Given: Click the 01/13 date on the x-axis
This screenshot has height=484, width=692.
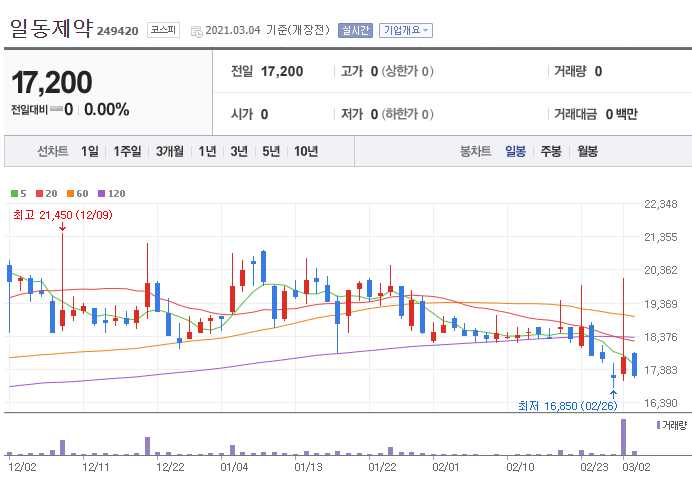Looking at the screenshot, I should 308,467.
